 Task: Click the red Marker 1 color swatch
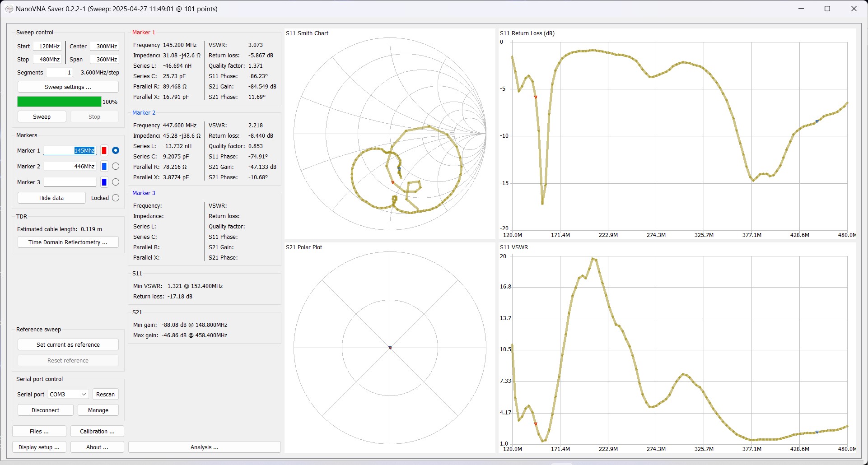[x=104, y=151]
